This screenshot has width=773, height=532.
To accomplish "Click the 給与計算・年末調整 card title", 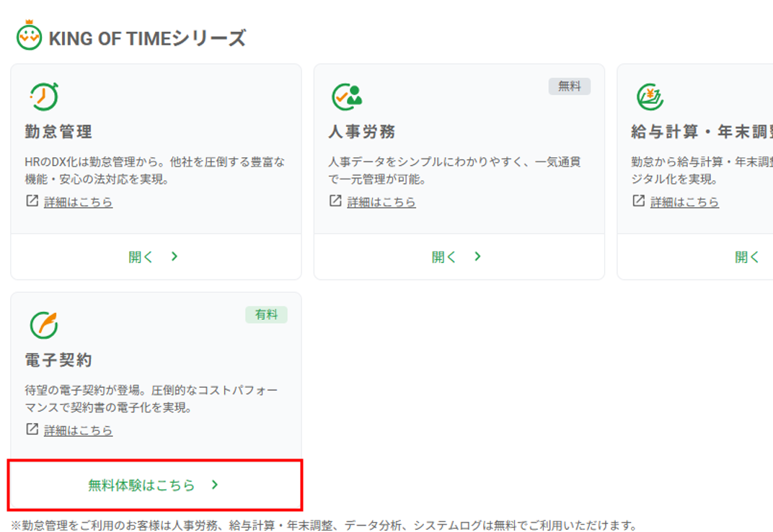I will (702, 132).
